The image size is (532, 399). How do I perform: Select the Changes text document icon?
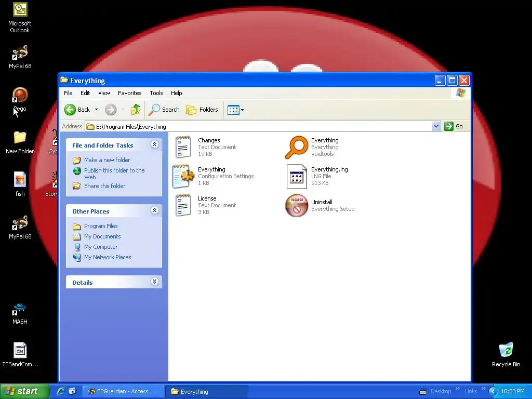point(183,147)
